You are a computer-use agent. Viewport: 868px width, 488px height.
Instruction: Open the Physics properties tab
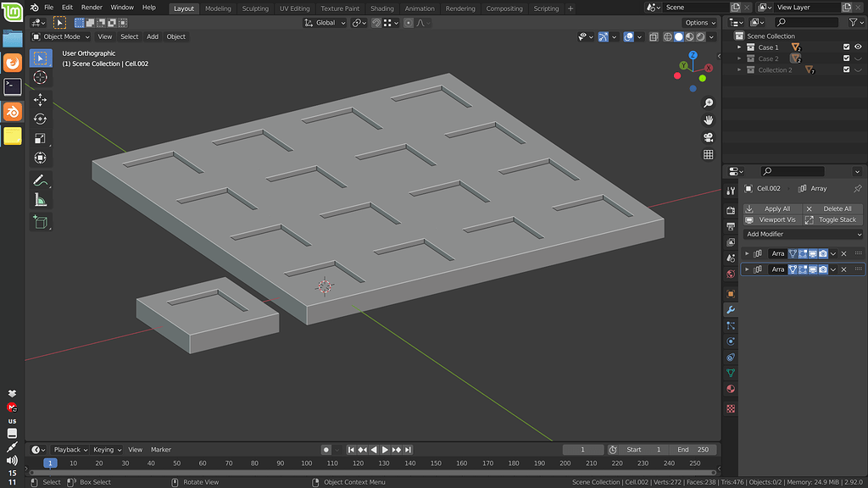(x=731, y=341)
